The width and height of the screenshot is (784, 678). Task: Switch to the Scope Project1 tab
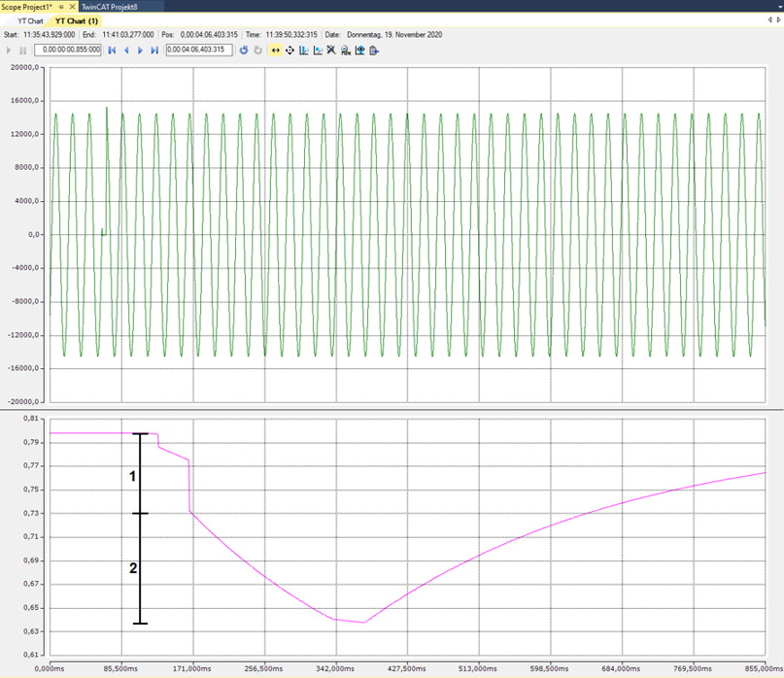tap(27, 7)
